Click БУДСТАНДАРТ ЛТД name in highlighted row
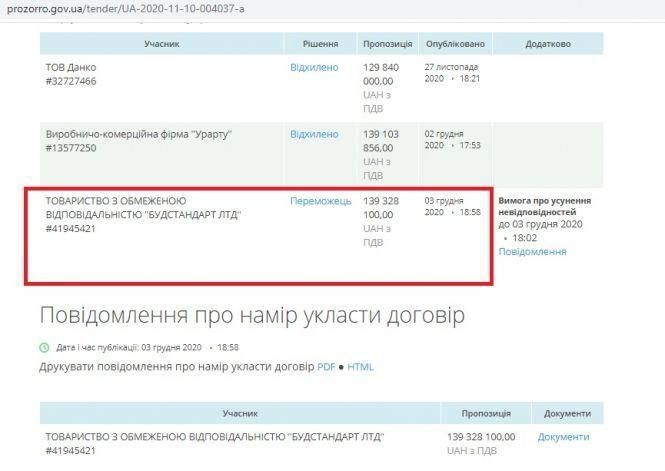The height and width of the screenshot is (471, 665). pos(144,214)
